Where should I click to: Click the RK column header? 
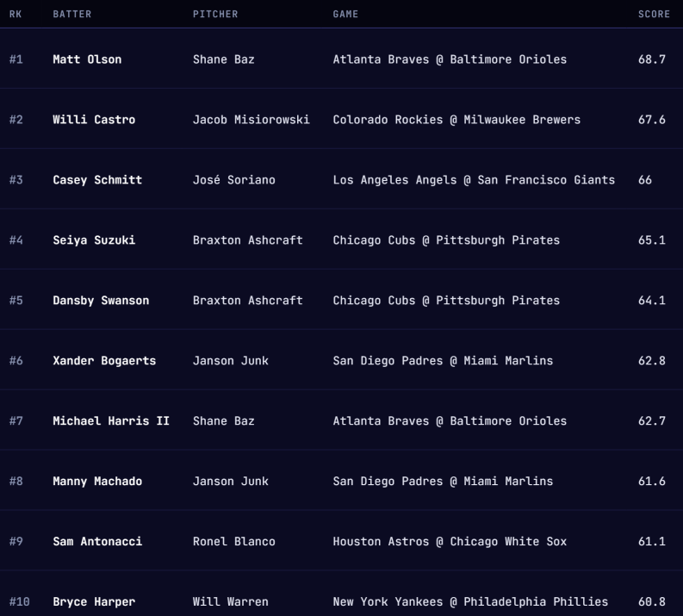click(x=16, y=14)
